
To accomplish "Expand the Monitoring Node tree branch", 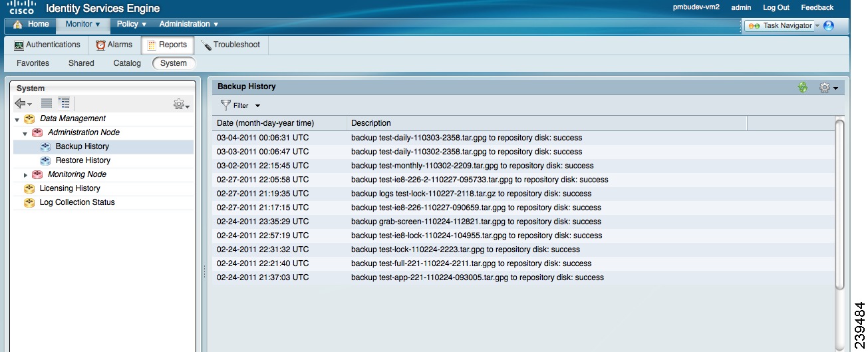I will pyautogui.click(x=26, y=175).
